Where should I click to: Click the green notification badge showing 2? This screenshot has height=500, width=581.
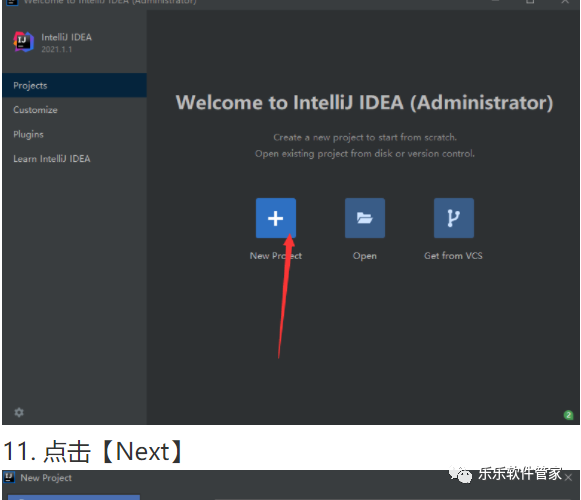tap(568, 415)
